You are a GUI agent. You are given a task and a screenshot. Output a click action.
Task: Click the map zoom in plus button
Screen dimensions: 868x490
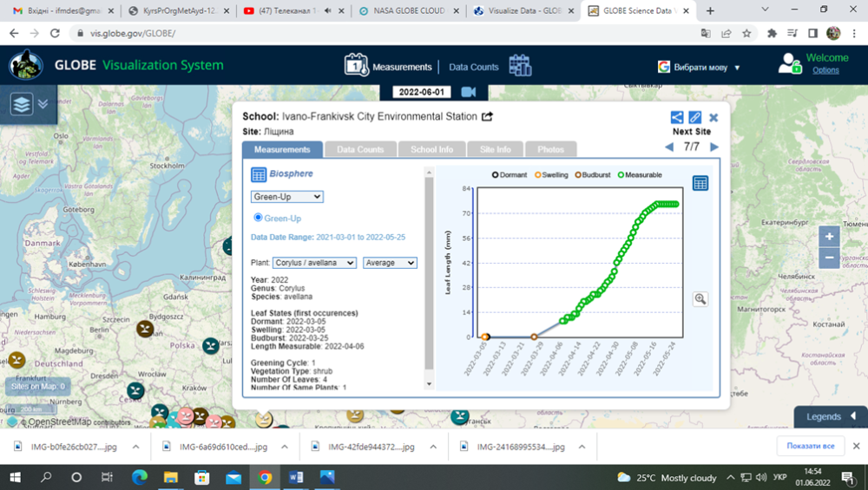point(830,237)
